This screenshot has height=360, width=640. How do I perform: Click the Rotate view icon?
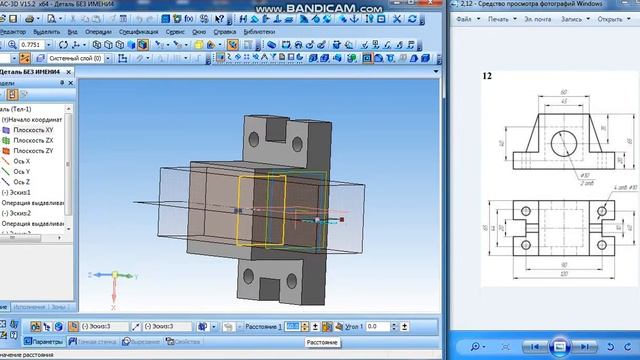(63, 44)
